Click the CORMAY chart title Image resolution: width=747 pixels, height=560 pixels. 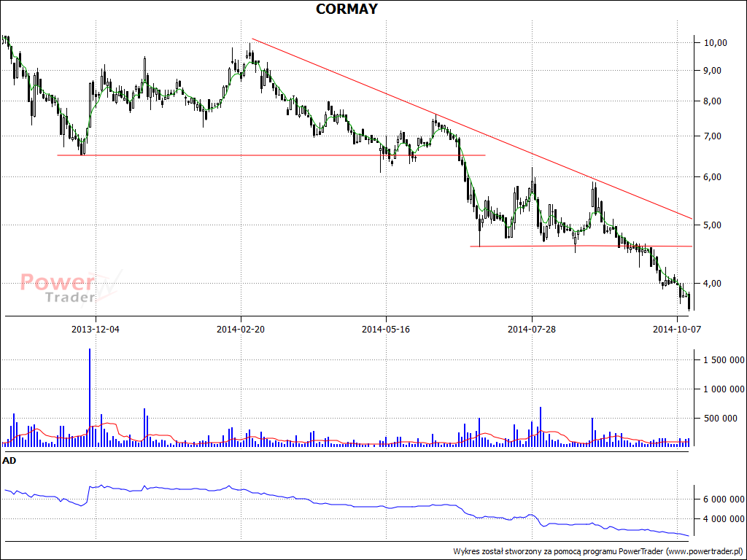point(347,9)
